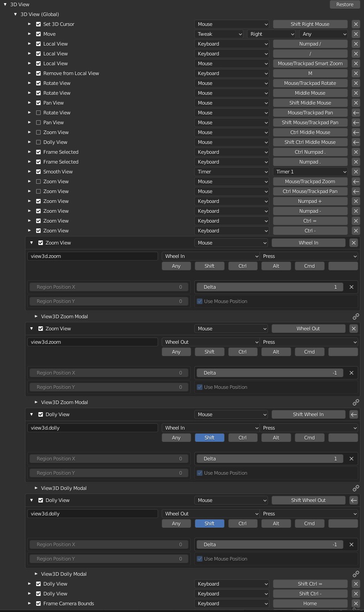Screen dimensions: 364x612
Task: Open the Any dropdown on Move row
Action: point(323,34)
